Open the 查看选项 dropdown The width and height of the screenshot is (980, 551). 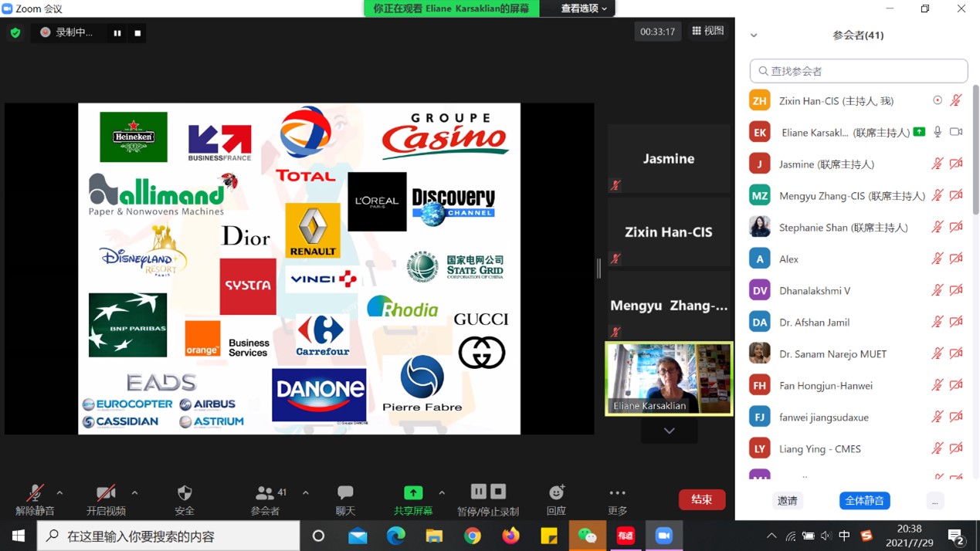(583, 8)
